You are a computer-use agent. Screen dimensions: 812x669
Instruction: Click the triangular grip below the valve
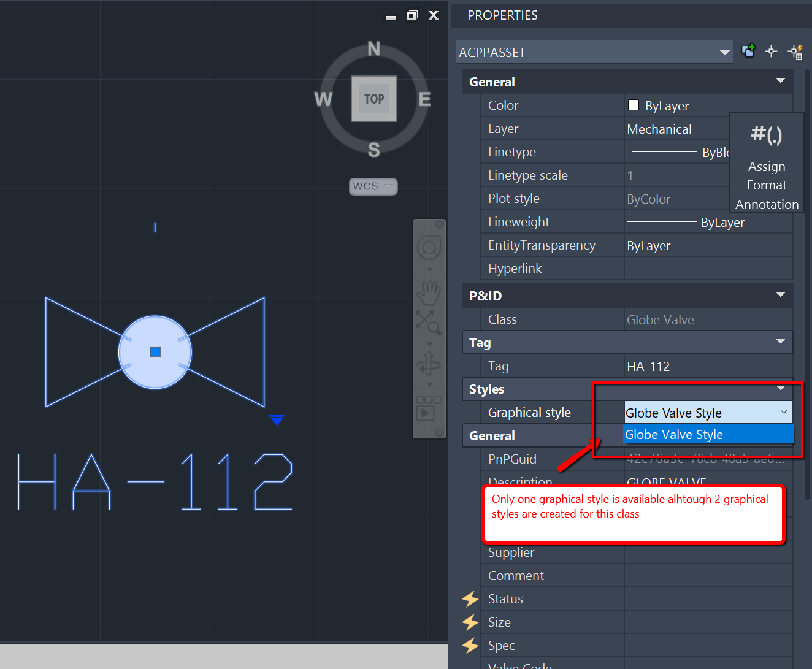pos(277,420)
